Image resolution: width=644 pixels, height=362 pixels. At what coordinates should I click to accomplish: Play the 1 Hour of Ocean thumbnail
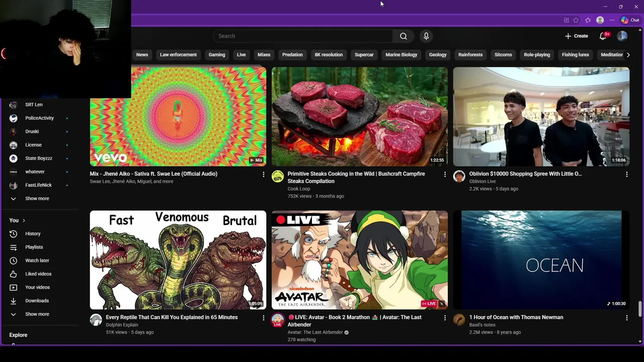(x=541, y=260)
